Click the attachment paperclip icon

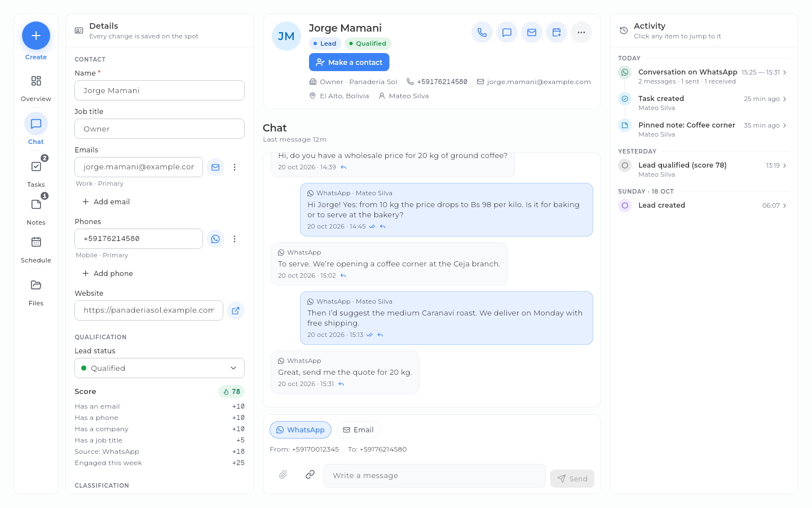coord(283,475)
